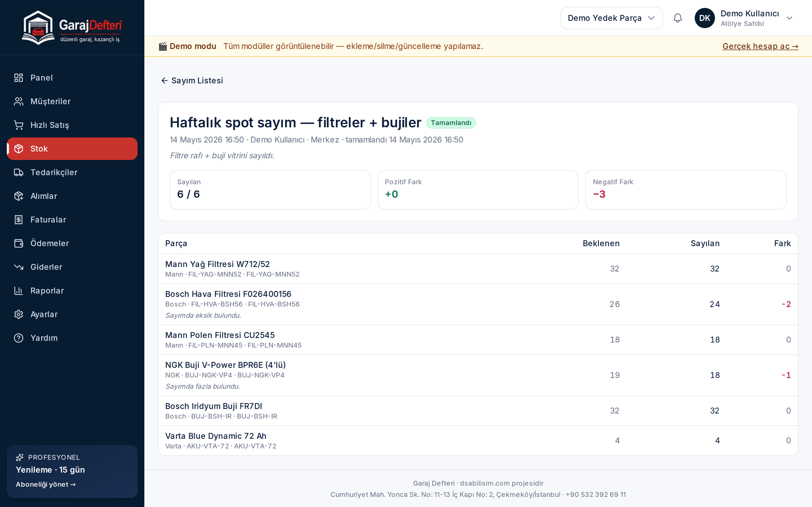Select the Hızlı Satış cart icon
The width and height of the screenshot is (812, 507).
coord(18,125)
